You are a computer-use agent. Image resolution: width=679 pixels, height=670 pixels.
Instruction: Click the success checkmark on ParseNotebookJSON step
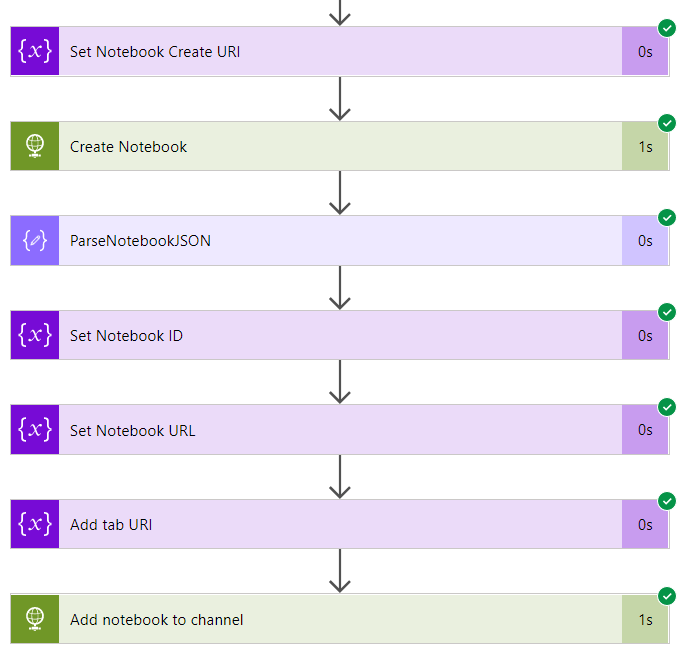[x=667, y=217]
